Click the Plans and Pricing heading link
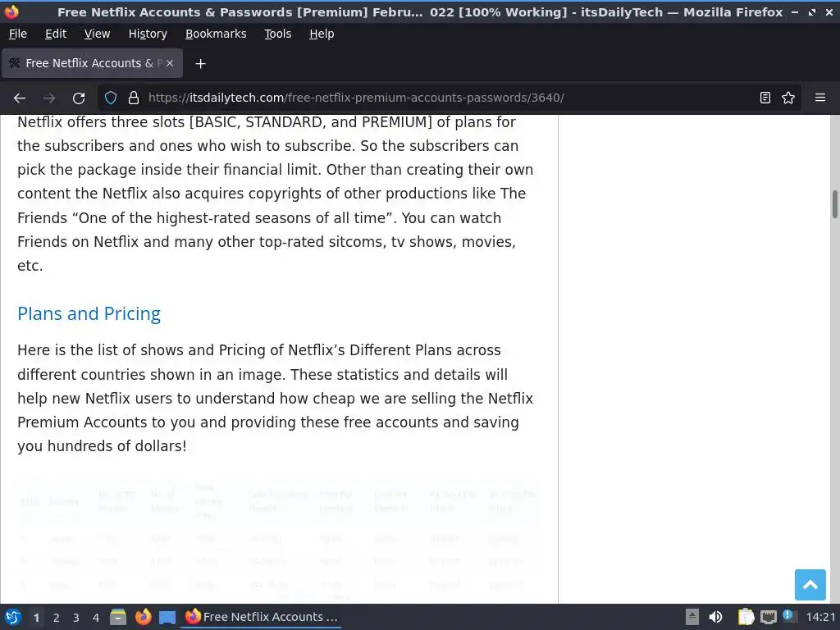This screenshot has height=630, width=840. point(89,313)
